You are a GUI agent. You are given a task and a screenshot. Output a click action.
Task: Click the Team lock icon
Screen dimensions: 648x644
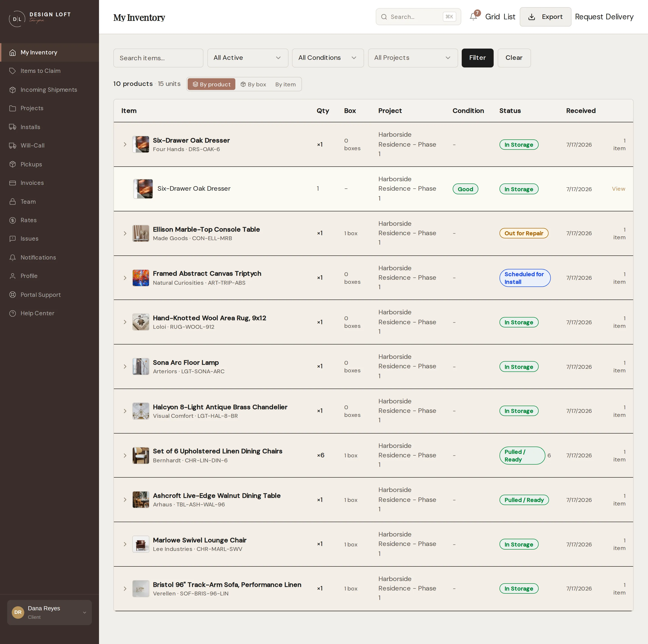(13, 201)
